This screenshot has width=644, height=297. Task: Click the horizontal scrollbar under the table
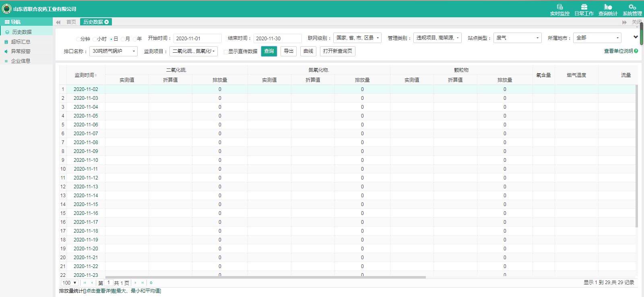[x=265, y=277]
